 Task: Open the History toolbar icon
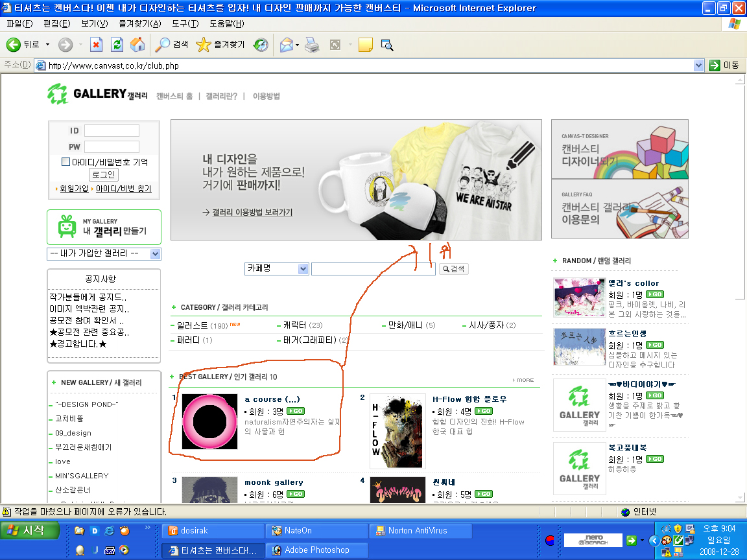(261, 45)
